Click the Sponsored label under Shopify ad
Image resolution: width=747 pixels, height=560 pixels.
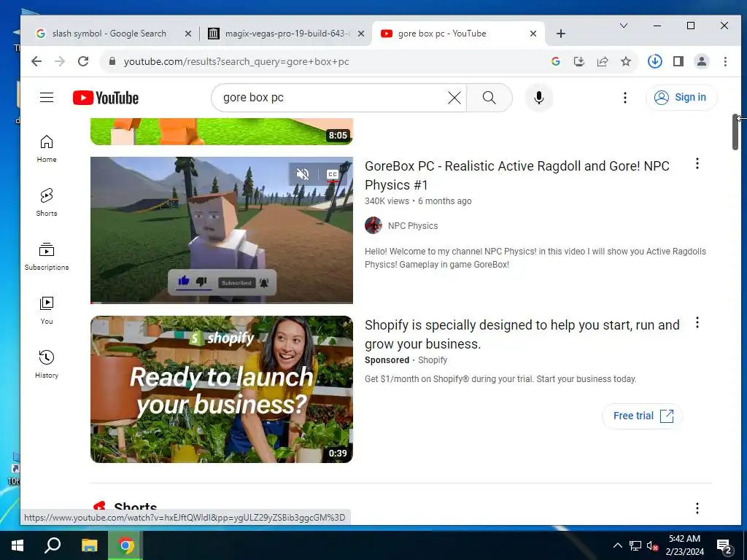pos(387,360)
